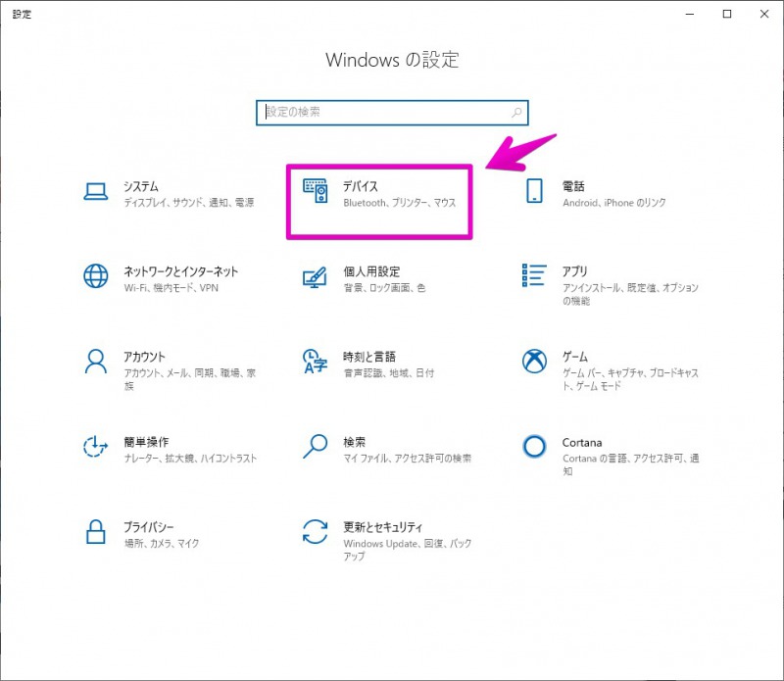Click 'アカウント、メール、同期、職場、家族' description

(189, 379)
